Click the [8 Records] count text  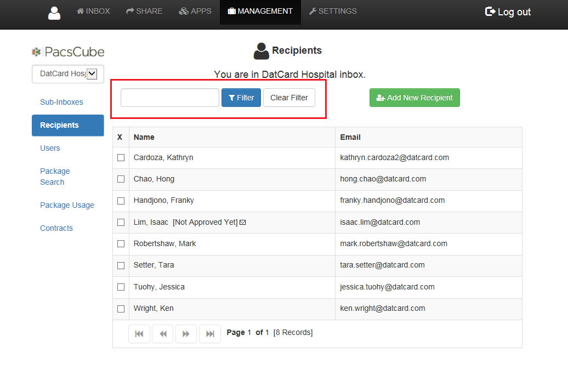pos(293,333)
